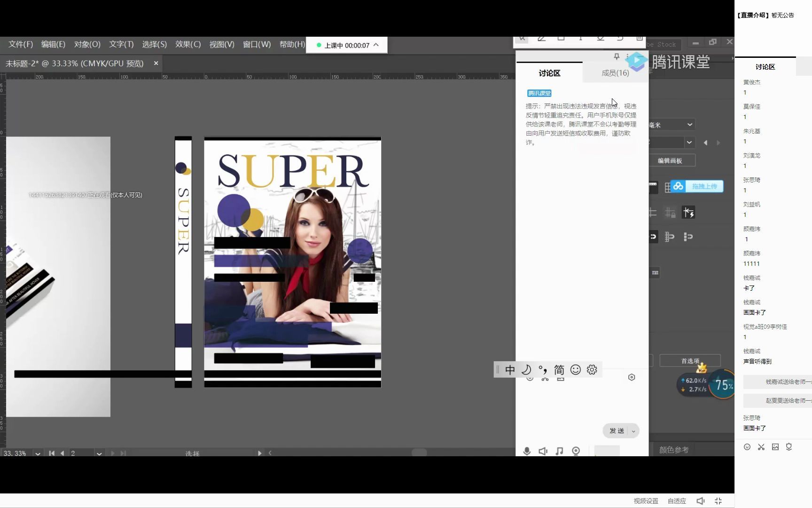Screen dimensions: 812x508
Task: Open the 选择(S) menu
Action: (x=155, y=44)
